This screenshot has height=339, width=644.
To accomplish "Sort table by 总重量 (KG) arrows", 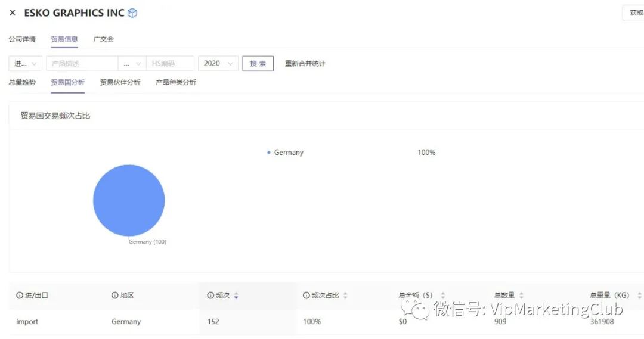I will coord(639,296).
